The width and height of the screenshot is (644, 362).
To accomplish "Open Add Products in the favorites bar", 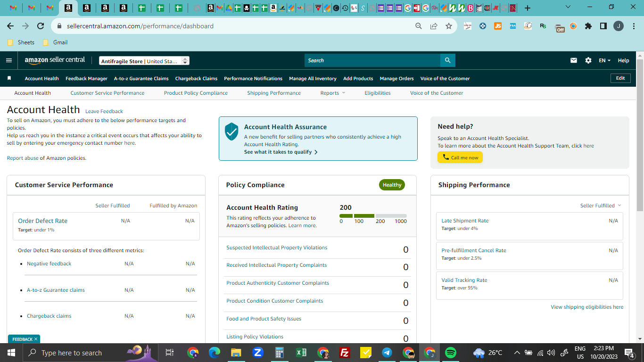I will click(358, 79).
